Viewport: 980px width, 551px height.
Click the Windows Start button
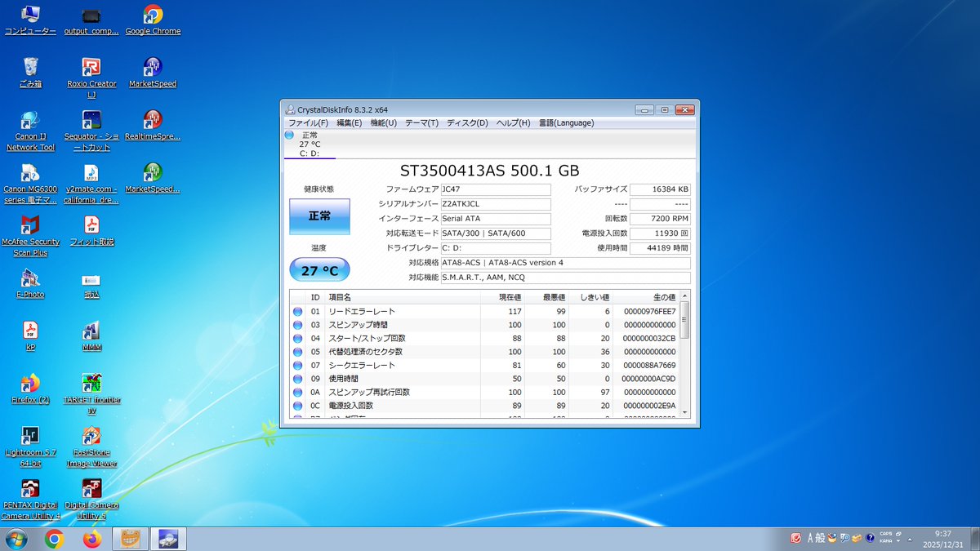click(16, 539)
